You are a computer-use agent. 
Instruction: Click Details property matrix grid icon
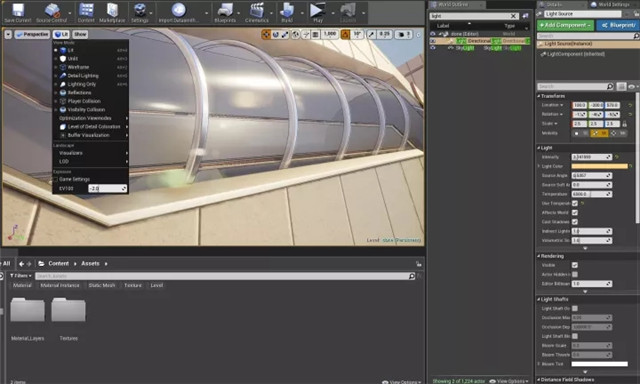pyautogui.click(x=621, y=87)
